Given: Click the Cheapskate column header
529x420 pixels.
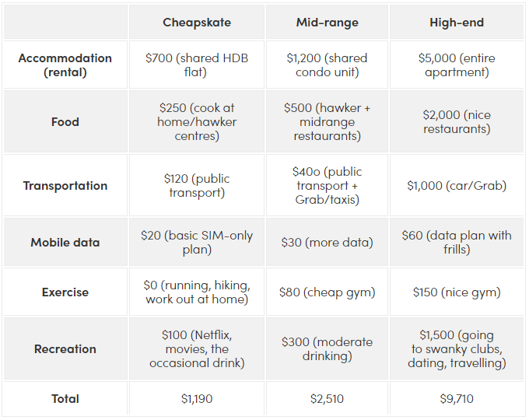Looking at the screenshot, I should coord(197,23).
